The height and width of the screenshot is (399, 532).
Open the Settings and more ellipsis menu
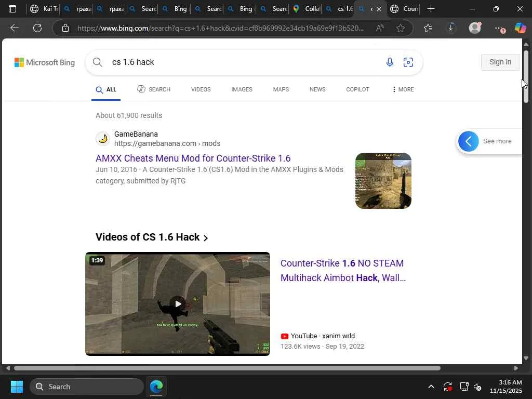click(x=499, y=29)
